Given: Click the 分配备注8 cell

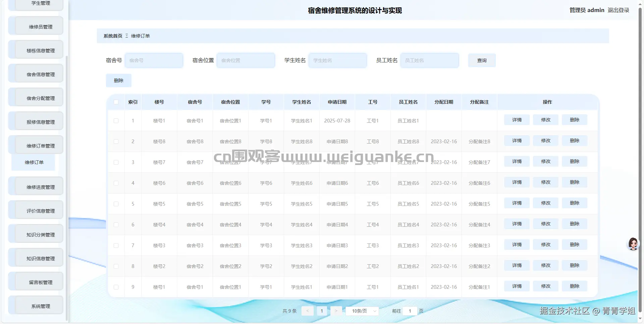Looking at the screenshot, I should point(479,142).
